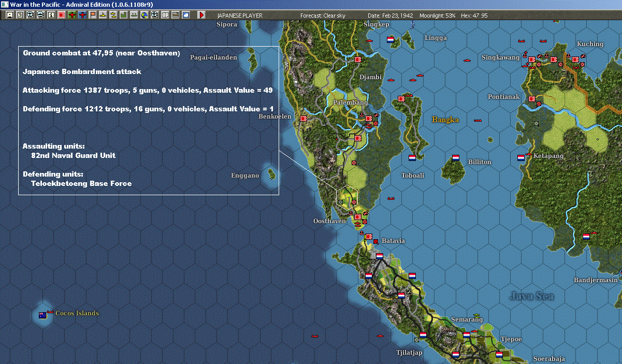Click the two yellow ships toolbar icon
The height and width of the screenshot is (364, 622).
click(x=114, y=15)
